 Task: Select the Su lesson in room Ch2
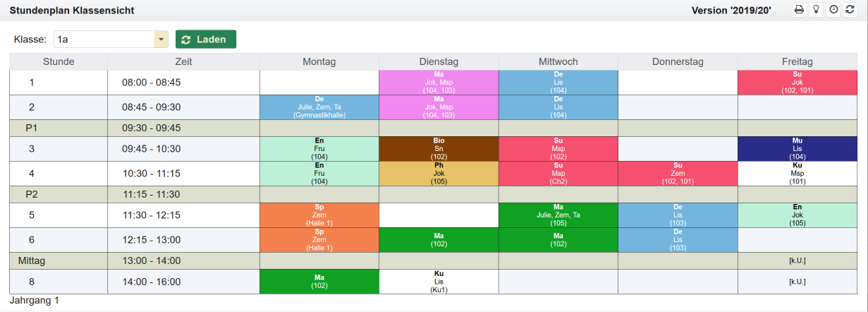pos(558,174)
